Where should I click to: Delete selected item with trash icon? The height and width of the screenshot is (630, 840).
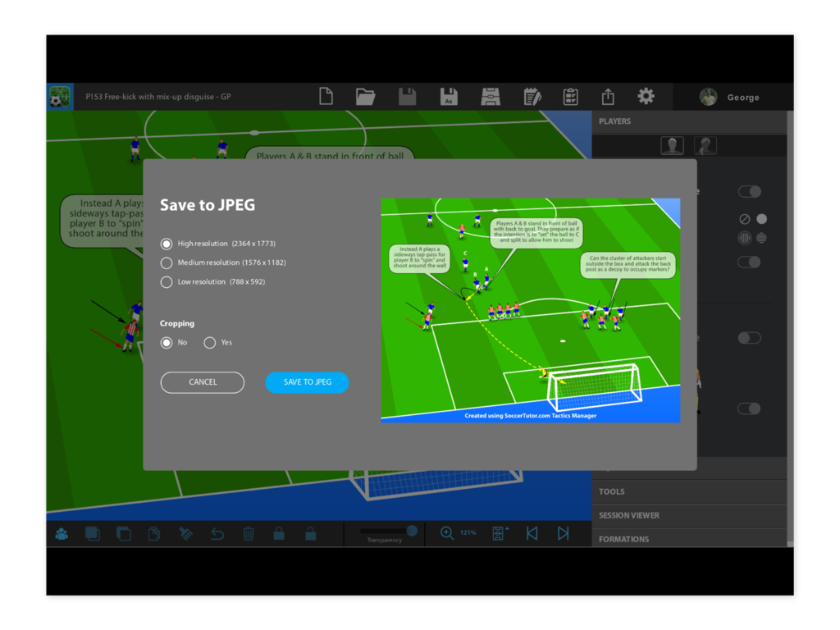249,533
